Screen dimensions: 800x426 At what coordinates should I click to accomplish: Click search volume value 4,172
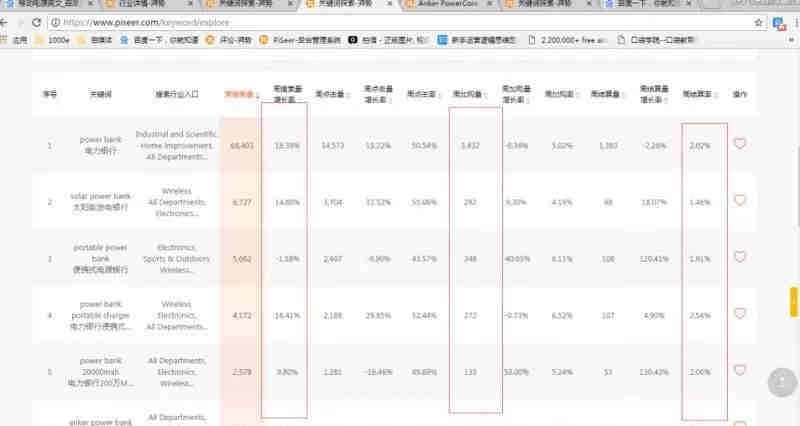[241, 316]
